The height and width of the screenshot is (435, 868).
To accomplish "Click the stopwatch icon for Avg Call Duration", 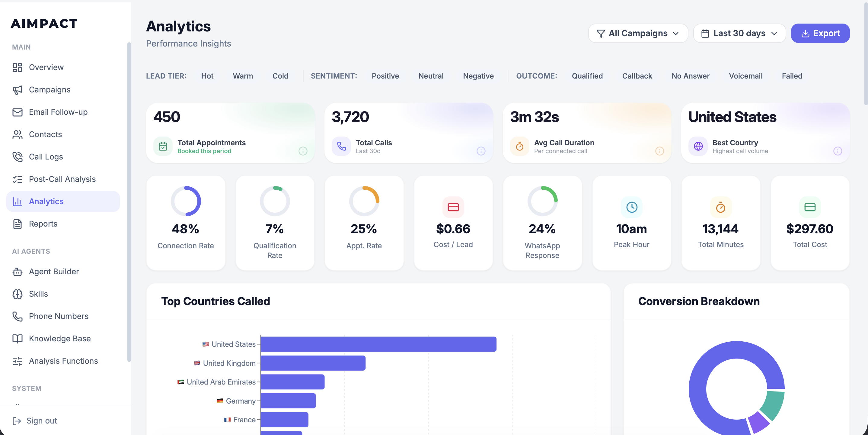I will pyautogui.click(x=520, y=146).
